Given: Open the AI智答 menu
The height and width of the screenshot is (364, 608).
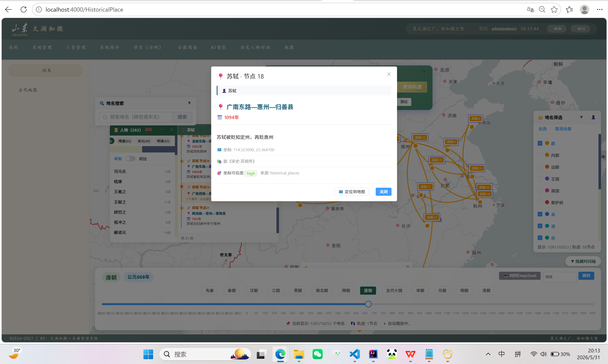Looking at the screenshot, I should coord(219,47).
